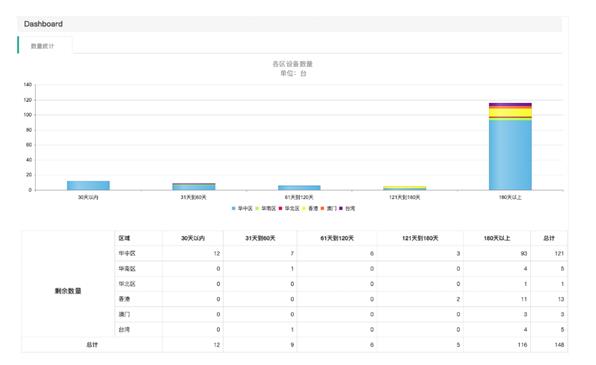Viewport: 596px width, 365px height.
Task: Click the 总计 column header
Action: tap(549, 238)
